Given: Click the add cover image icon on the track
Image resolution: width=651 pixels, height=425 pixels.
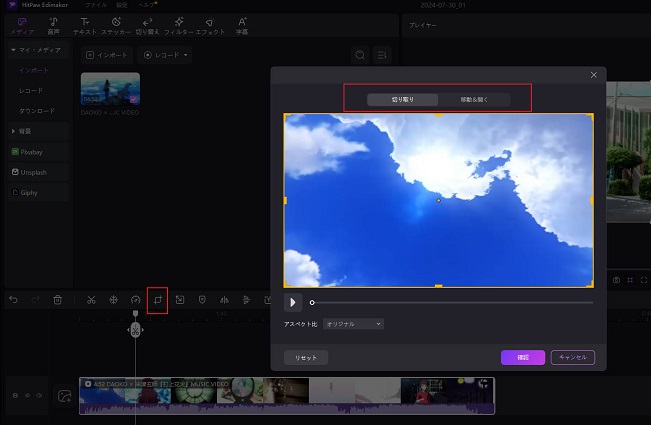Looking at the screenshot, I should [64, 396].
